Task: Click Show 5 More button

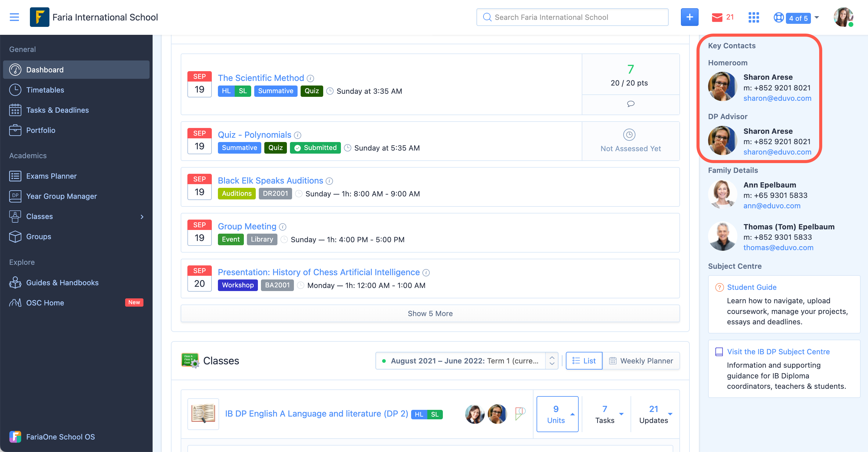Action: [x=430, y=313]
